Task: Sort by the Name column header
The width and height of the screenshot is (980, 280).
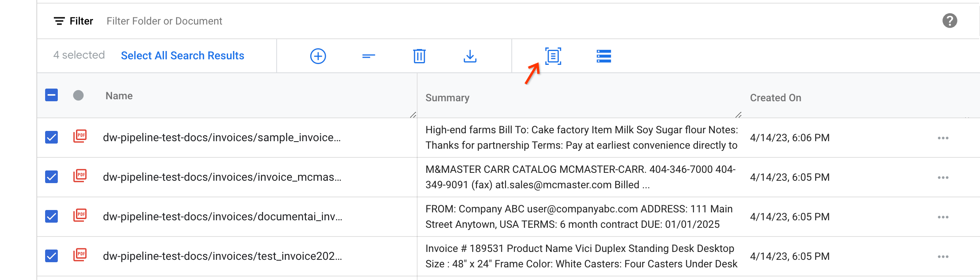Action: (119, 96)
